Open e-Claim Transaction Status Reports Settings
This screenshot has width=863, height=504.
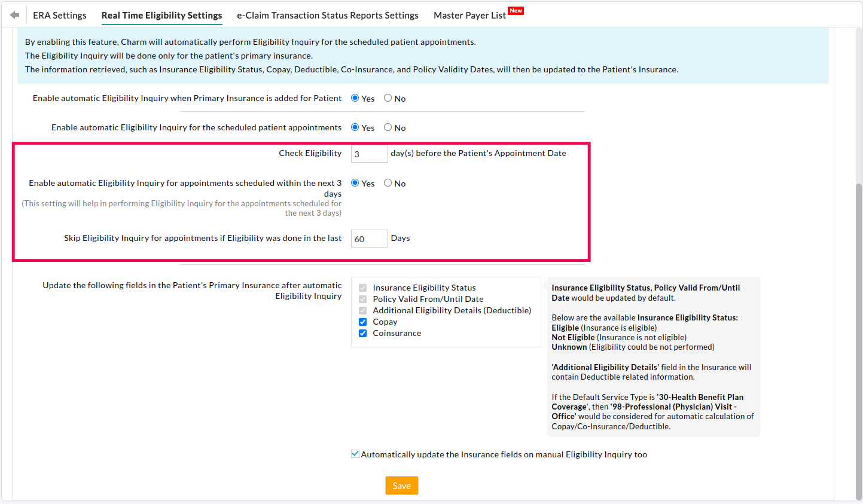tap(327, 15)
